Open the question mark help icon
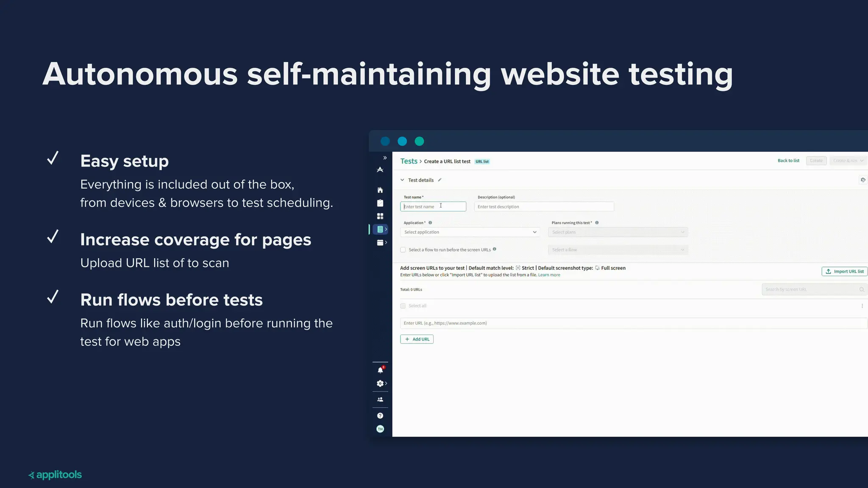The width and height of the screenshot is (868, 488). (380, 416)
